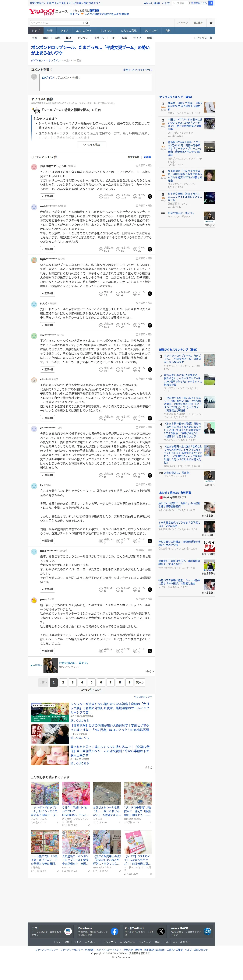The image size is (243, 980).
Task: Open ランキング tab in navigation
Action: coord(151,31)
